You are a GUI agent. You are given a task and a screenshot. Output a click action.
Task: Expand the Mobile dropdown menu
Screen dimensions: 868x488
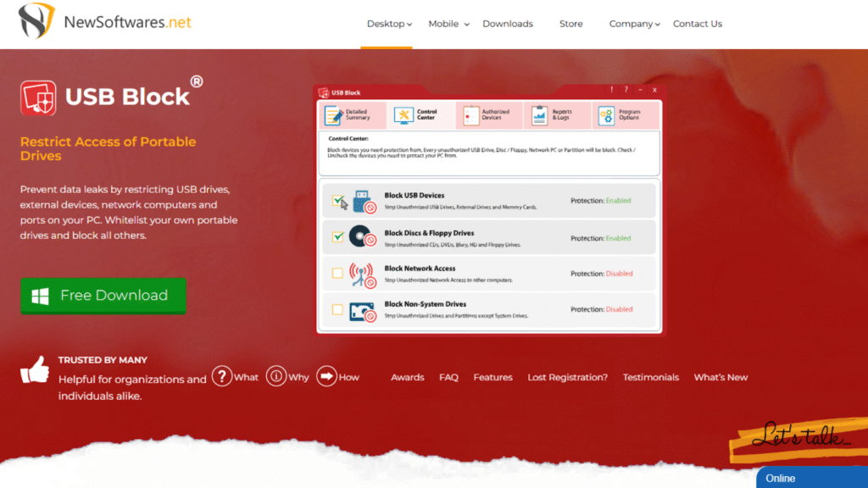point(448,24)
